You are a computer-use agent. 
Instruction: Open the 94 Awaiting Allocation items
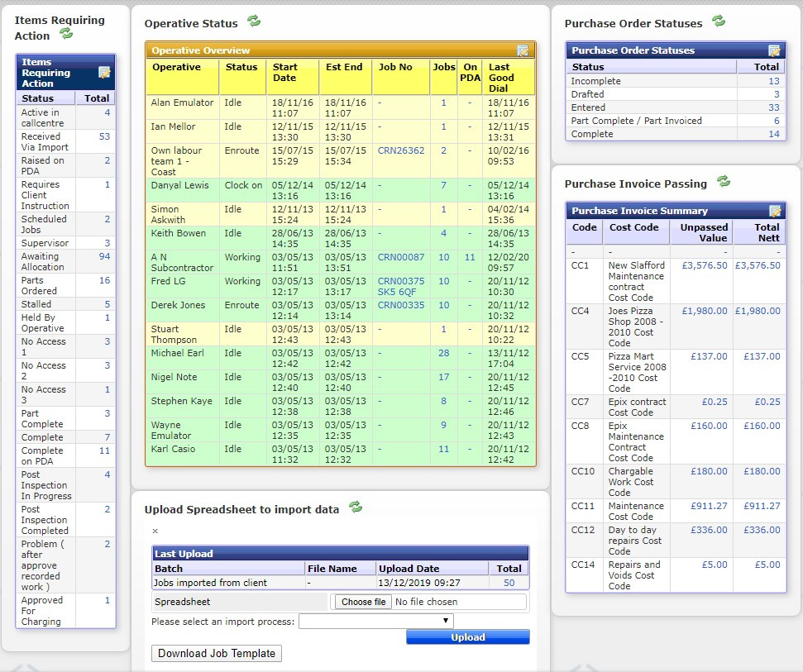[104, 256]
